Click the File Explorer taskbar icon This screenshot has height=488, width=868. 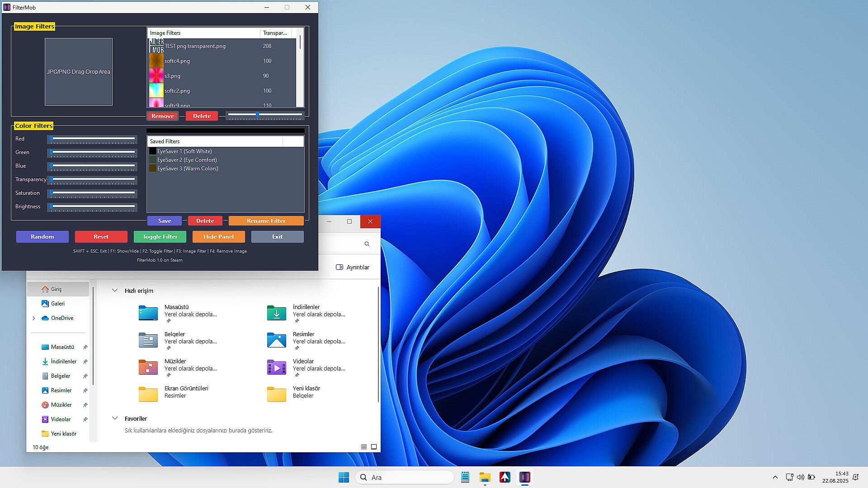click(485, 477)
